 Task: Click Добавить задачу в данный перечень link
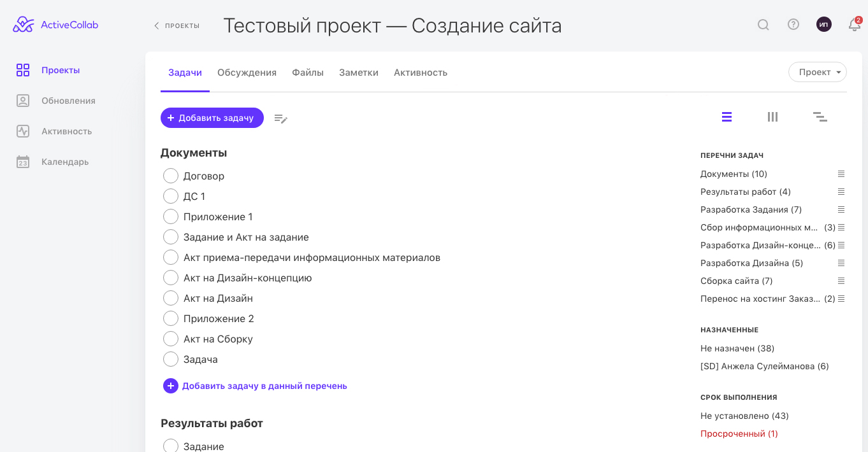264,386
